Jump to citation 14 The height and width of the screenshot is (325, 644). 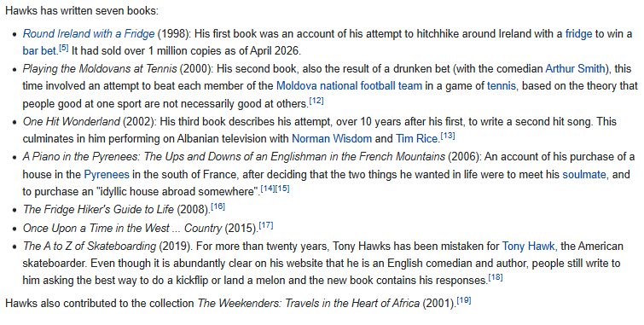268,189
